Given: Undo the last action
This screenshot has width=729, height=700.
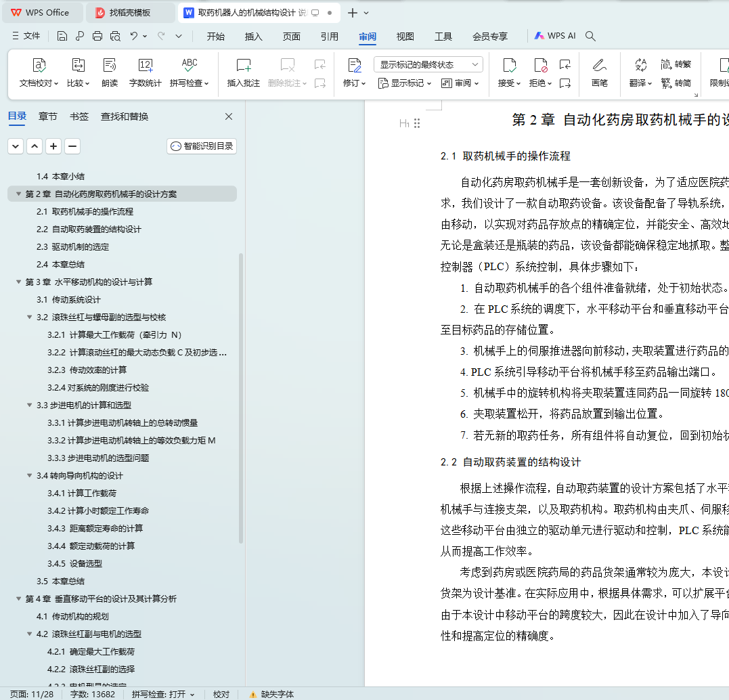Looking at the screenshot, I should (134, 37).
